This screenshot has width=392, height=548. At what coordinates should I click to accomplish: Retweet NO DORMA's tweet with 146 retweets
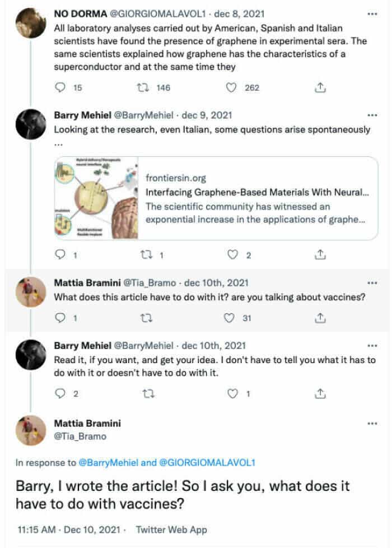[x=143, y=87]
